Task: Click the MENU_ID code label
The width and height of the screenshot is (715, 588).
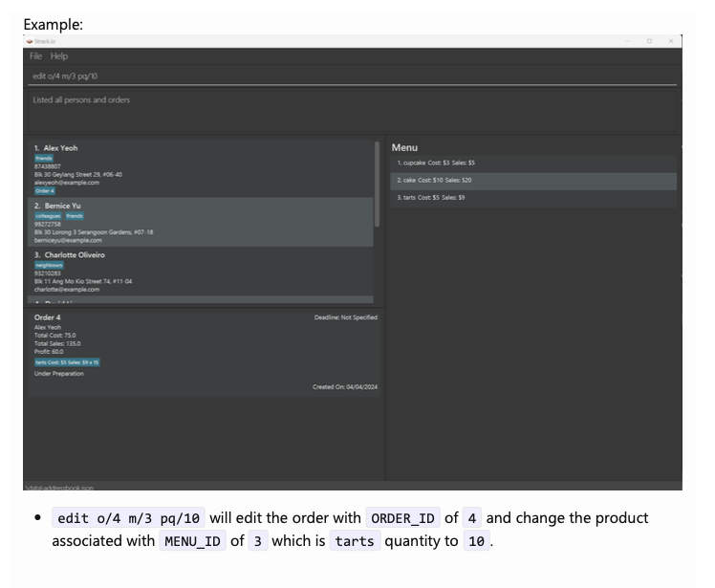Action: 192,541
